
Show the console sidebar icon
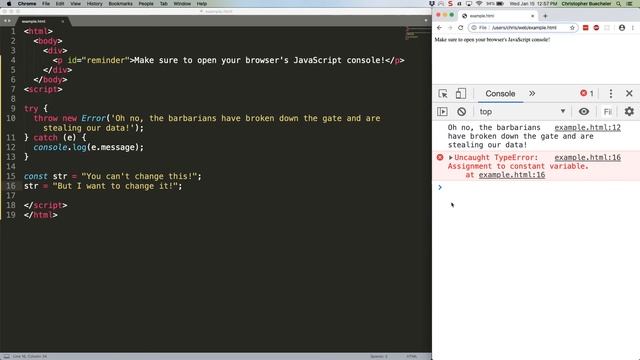tap(442, 111)
